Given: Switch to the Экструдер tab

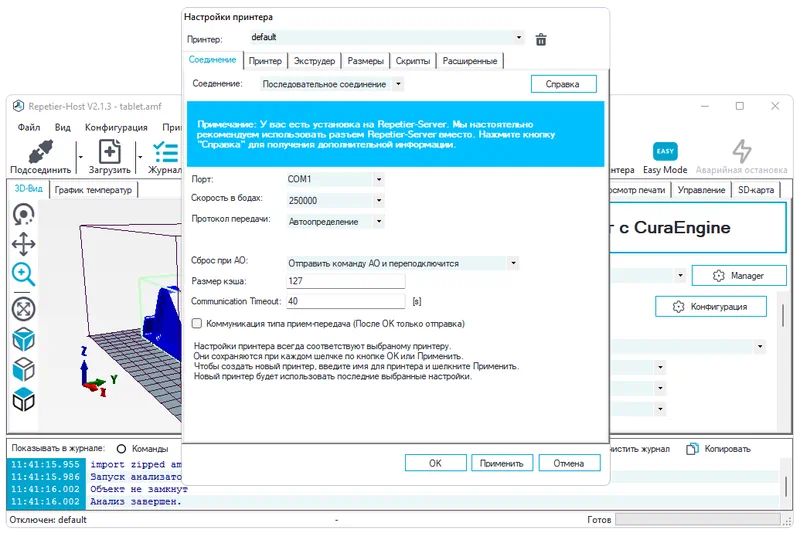Looking at the screenshot, I should coord(314,61).
